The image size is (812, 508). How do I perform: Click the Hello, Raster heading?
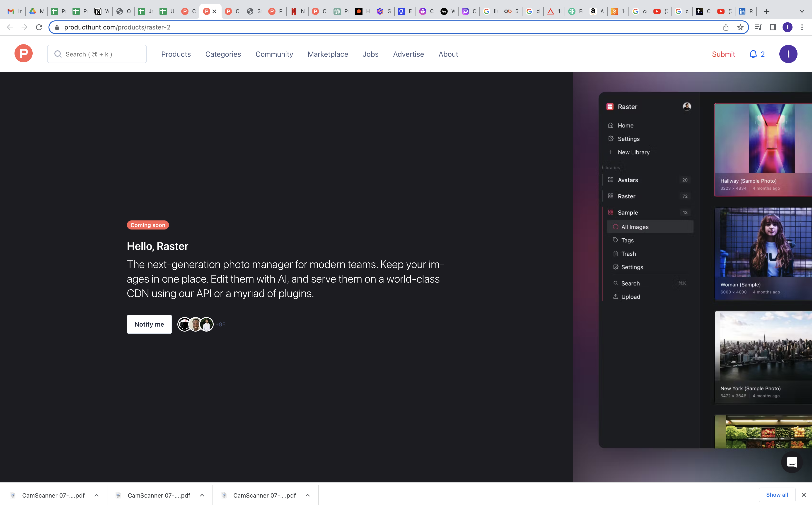[157, 246]
